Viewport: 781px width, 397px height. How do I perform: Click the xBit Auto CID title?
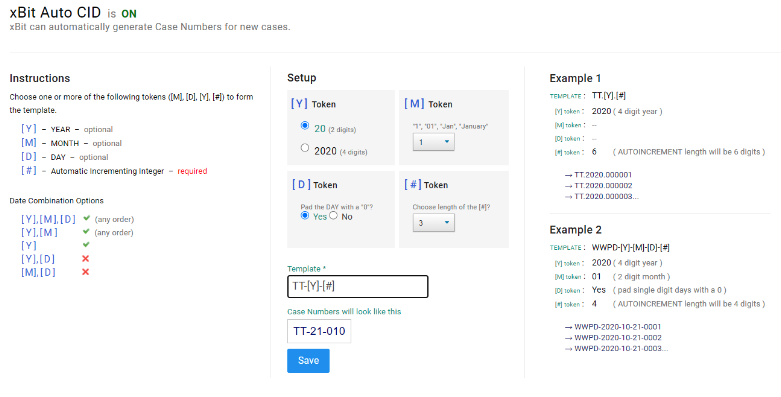click(x=55, y=12)
